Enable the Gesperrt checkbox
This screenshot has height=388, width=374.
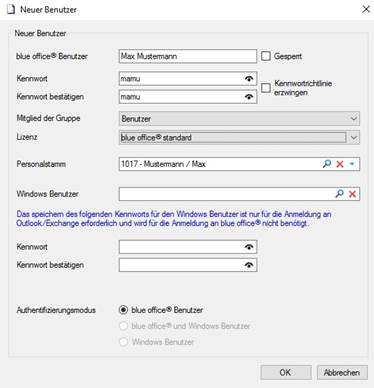(266, 56)
